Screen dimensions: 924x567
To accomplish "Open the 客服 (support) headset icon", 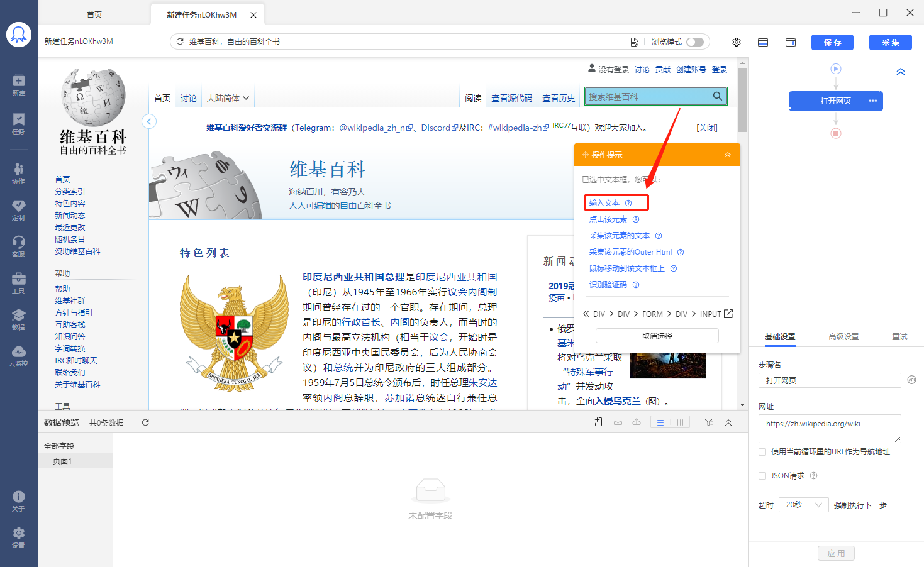I will click(x=19, y=246).
